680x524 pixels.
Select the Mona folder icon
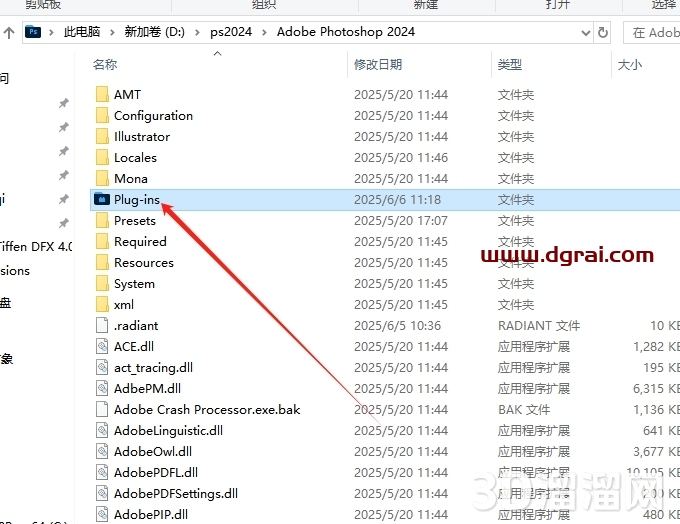(102, 178)
